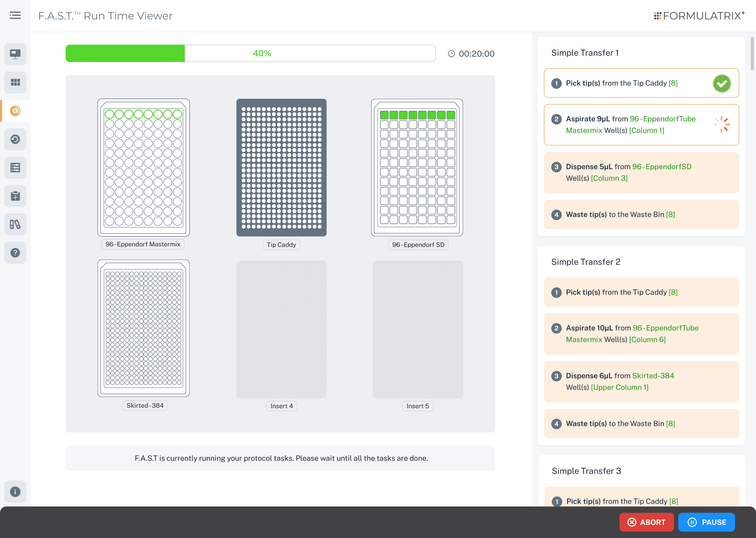The width and height of the screenshot is (756, 538).
Task: Select the run-time play sidebar icon
Action: tap(15, 111)
